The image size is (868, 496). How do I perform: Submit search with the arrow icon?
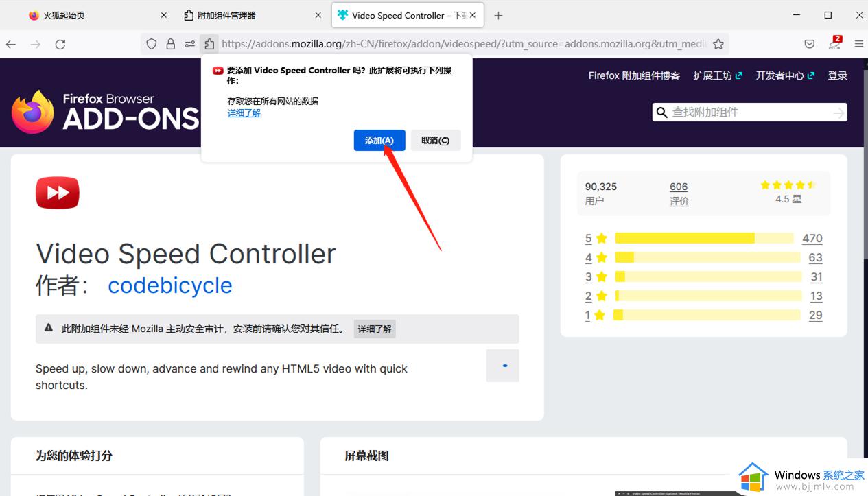pos(838,113)
